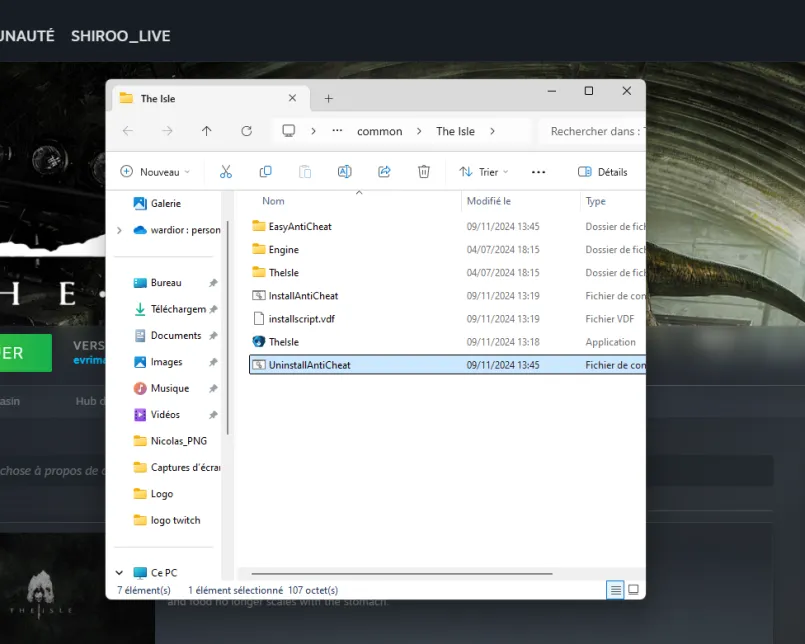The image size is (805, 644).
Task: Click the Rename icon in toolbar
Action: 344,172
